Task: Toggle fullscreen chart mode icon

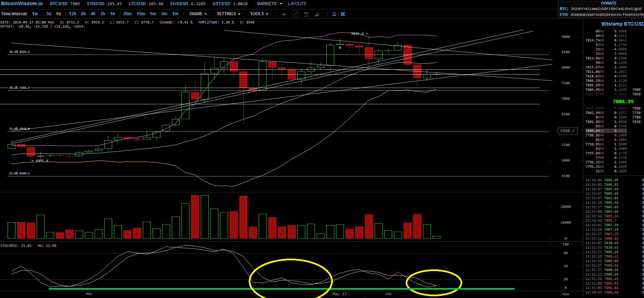Action: [x=343, y=14]
